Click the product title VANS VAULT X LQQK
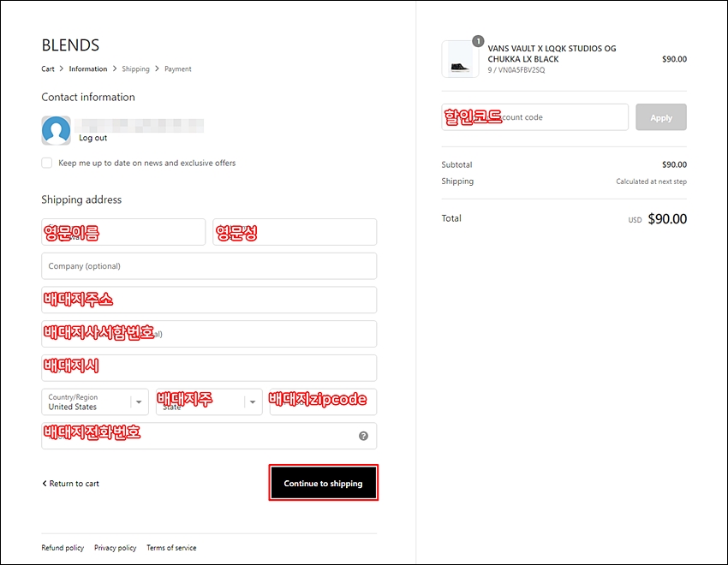The width and height of the screenshot is (728, 565). (x=552, y=54)
